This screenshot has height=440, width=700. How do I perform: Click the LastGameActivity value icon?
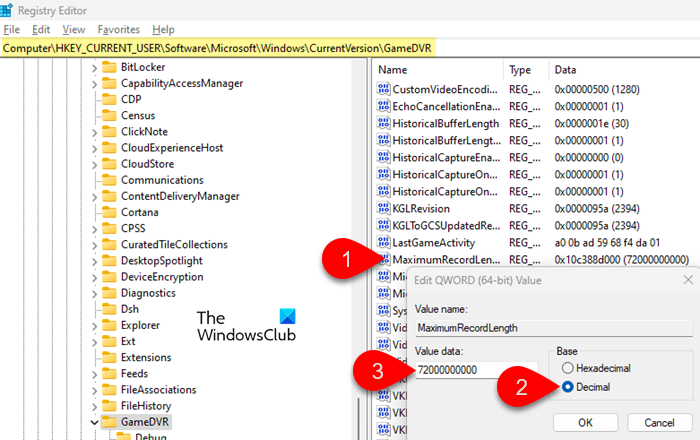point(383,242)
